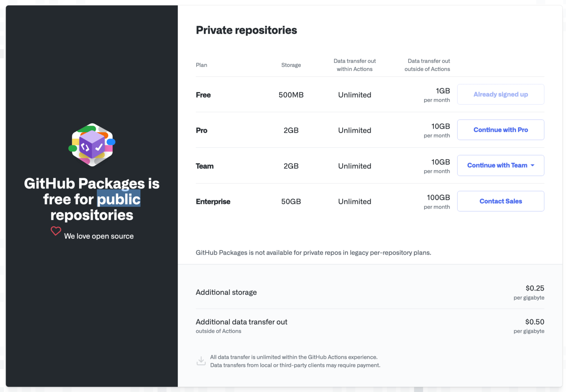566x392 pixels.
Task: Click the Additional storage label
Action: pyautogui.click(x=226, y=292)
